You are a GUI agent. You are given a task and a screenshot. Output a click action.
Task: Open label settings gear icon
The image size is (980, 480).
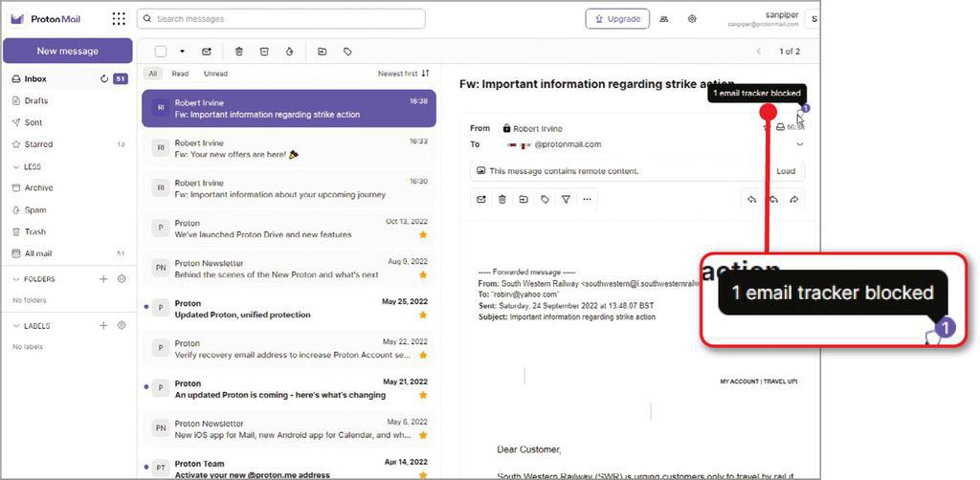pyautogui.click(x=122, y=325)
